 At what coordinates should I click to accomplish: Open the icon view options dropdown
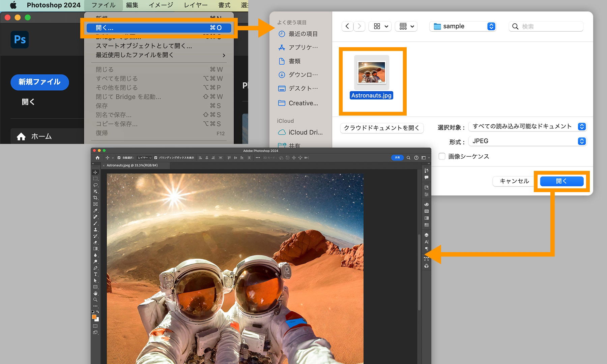tap(380, 26)
